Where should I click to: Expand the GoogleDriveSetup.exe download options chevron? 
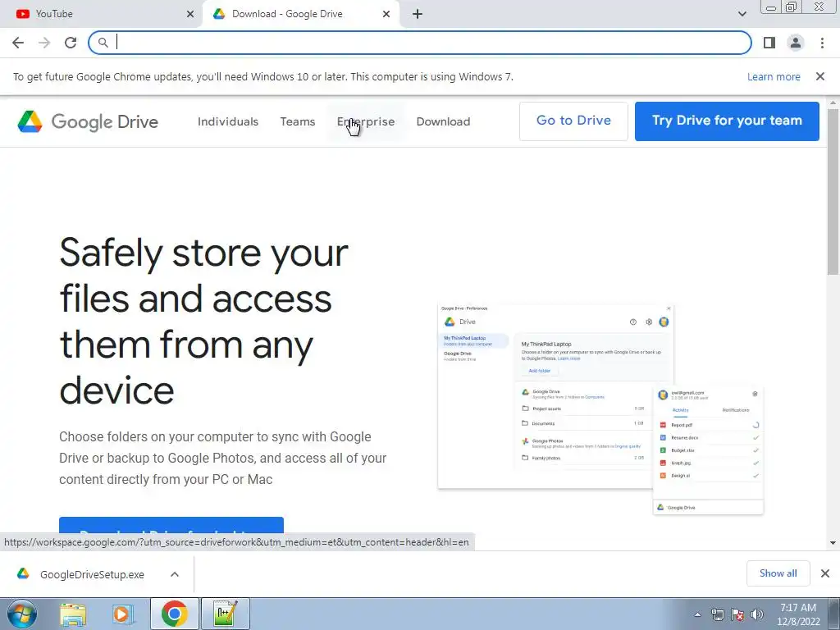(x=175, y=574)
